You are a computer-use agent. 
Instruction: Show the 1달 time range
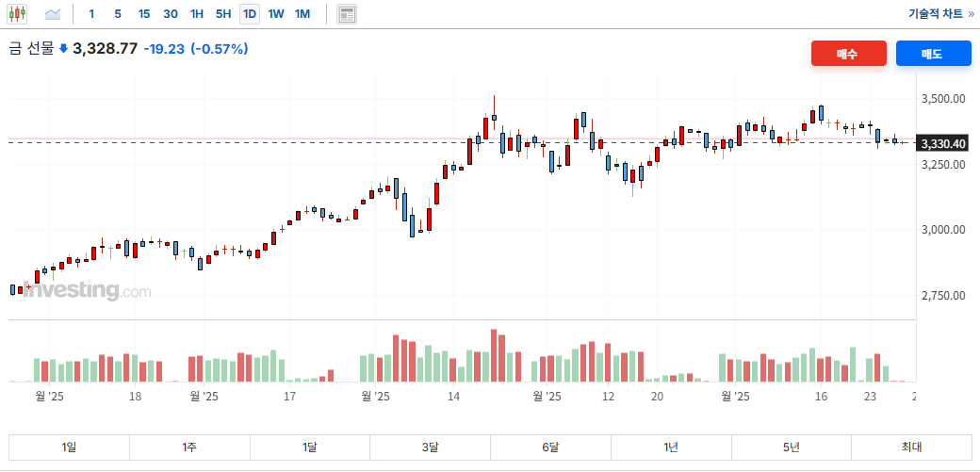coord(309,447)
